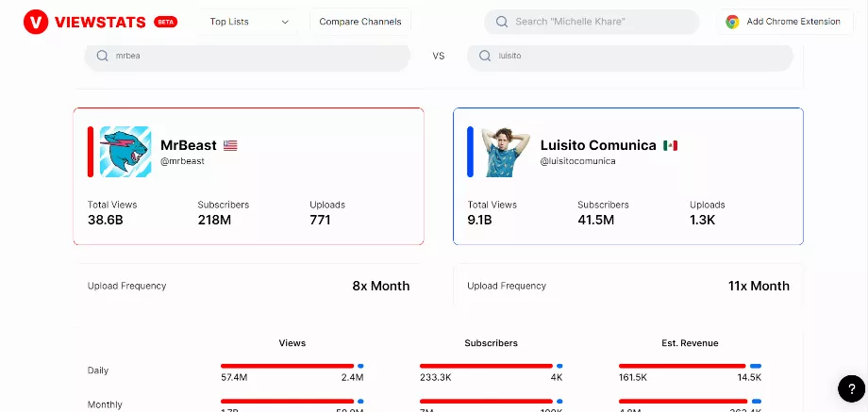
Task: Click Luisito Comunica avatar thumbnail
Action: click(x=506, y=152)
